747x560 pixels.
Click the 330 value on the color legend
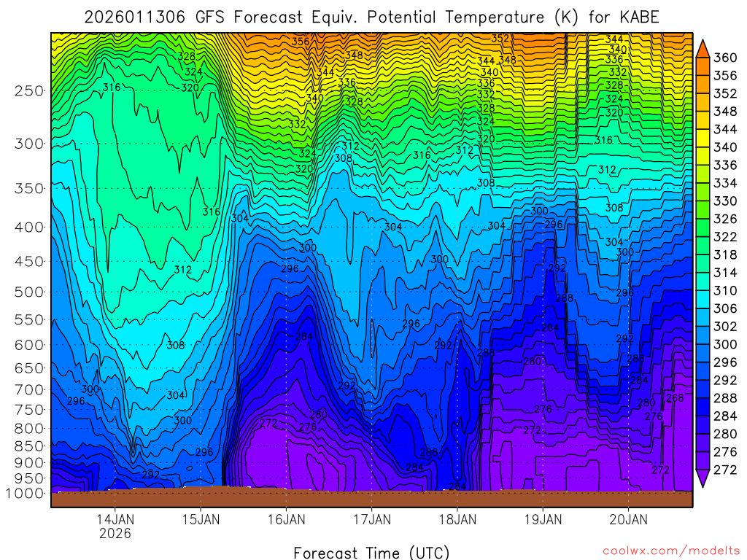click(725, 201)
